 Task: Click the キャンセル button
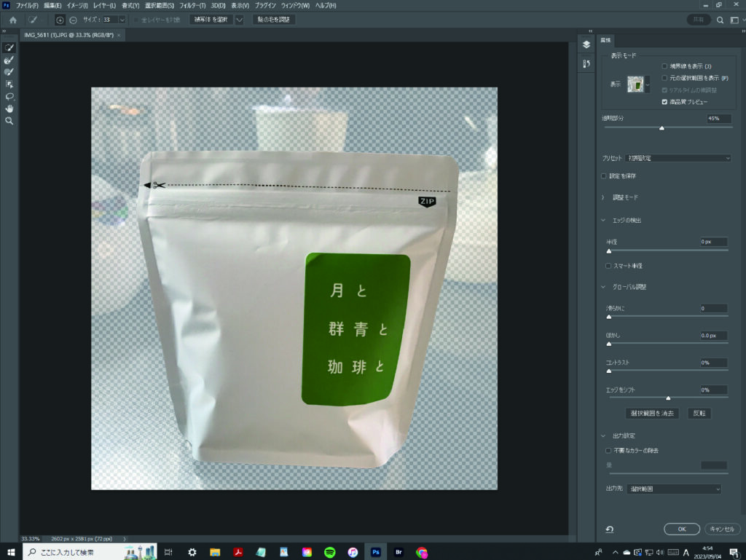[x=722, y=529]
